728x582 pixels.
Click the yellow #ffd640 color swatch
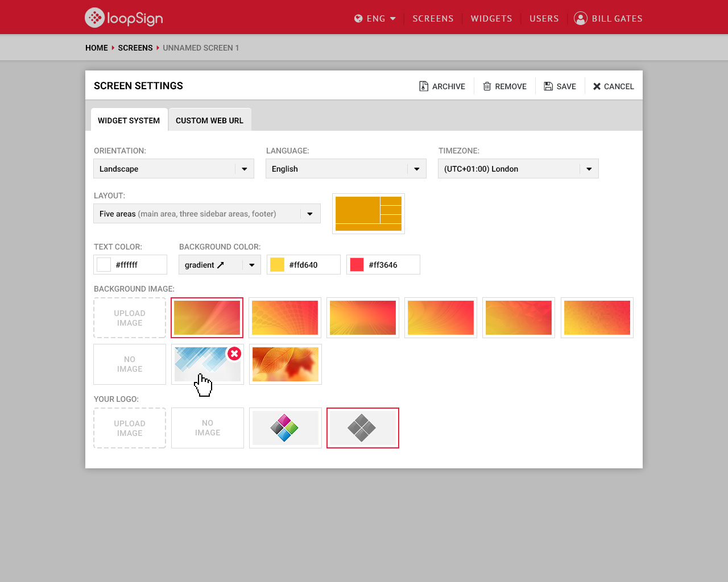click(277, 265)
